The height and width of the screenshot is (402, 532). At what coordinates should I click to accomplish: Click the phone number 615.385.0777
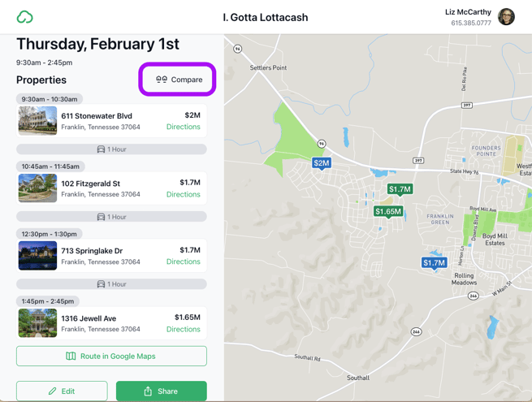471,24
